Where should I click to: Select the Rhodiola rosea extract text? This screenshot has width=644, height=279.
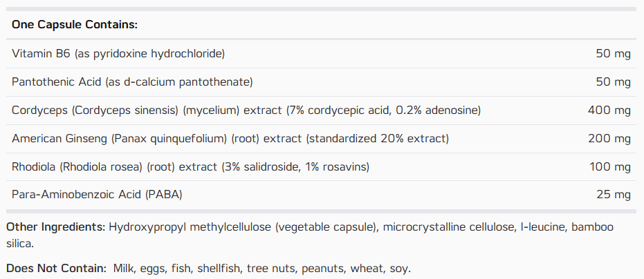pyautogui.click(x=191, y=167)
